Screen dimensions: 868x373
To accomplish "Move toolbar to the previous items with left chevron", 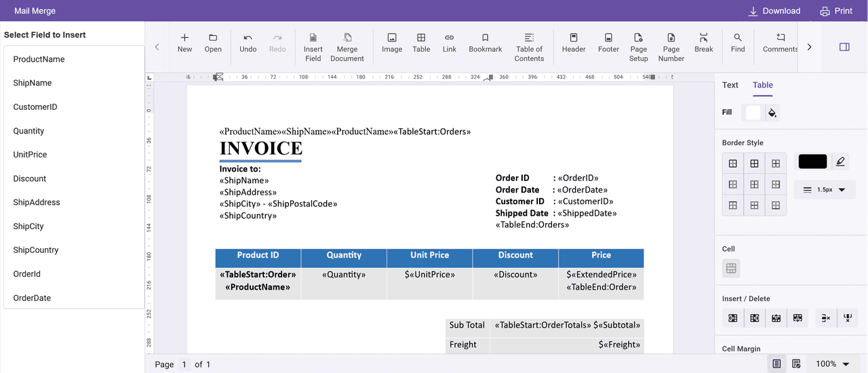I will [157, 47].
